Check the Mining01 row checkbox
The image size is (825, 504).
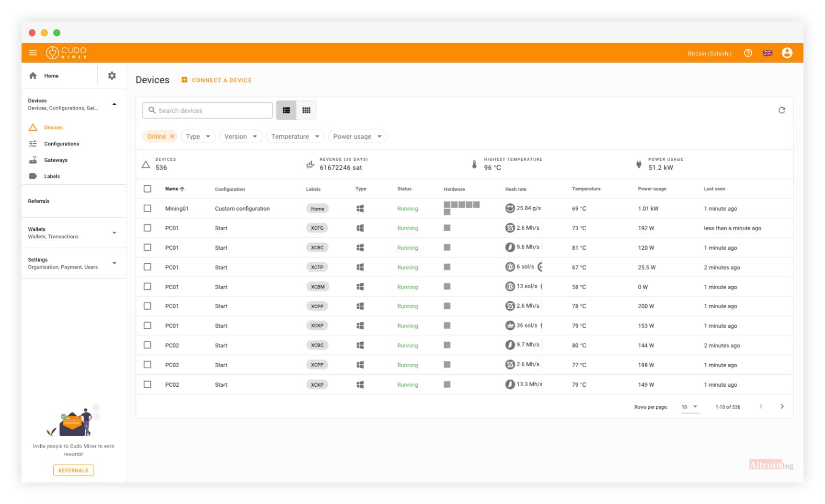pos(148,208)
